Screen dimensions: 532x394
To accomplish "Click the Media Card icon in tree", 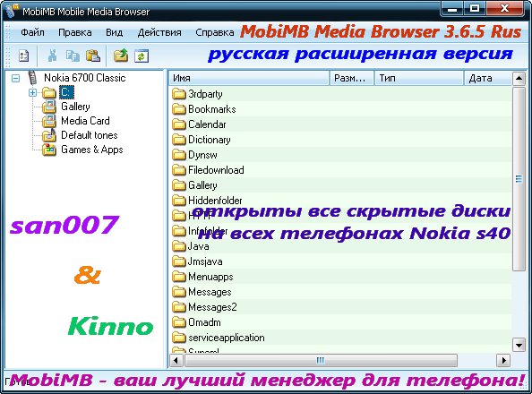I will click(49, 121).
